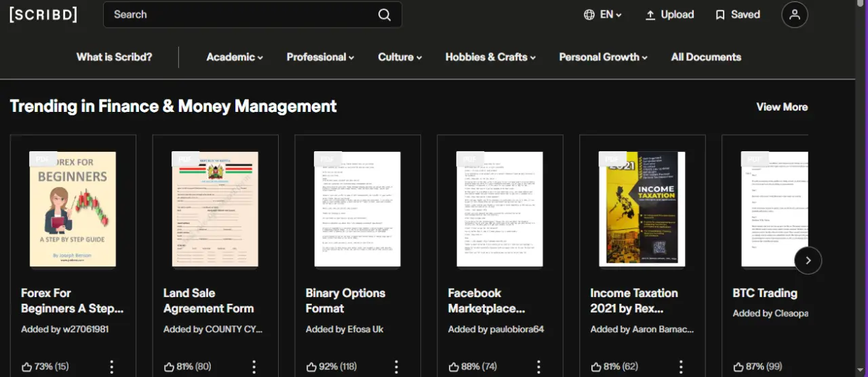868x377 pixels.
Task: Click "Added by w27061981"
Action: 65,330
